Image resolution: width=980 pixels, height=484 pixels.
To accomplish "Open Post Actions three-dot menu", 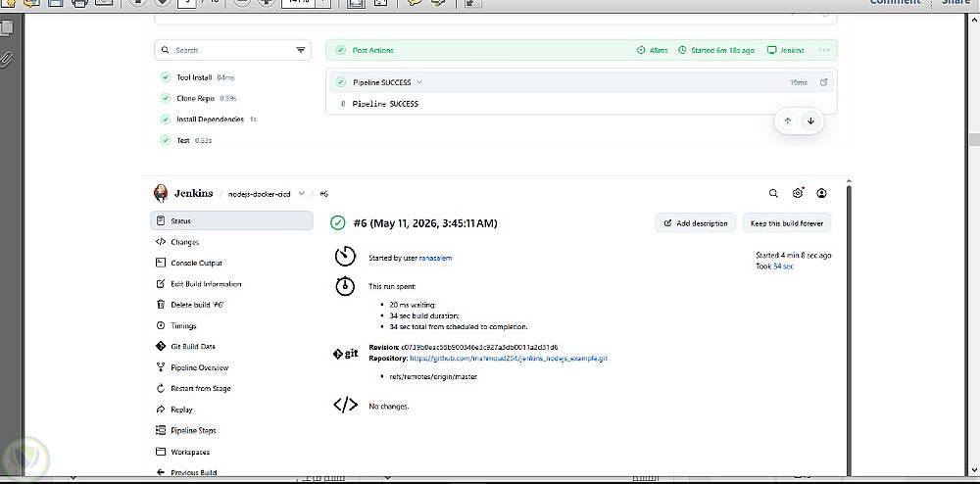I will [x=824, y=50].
